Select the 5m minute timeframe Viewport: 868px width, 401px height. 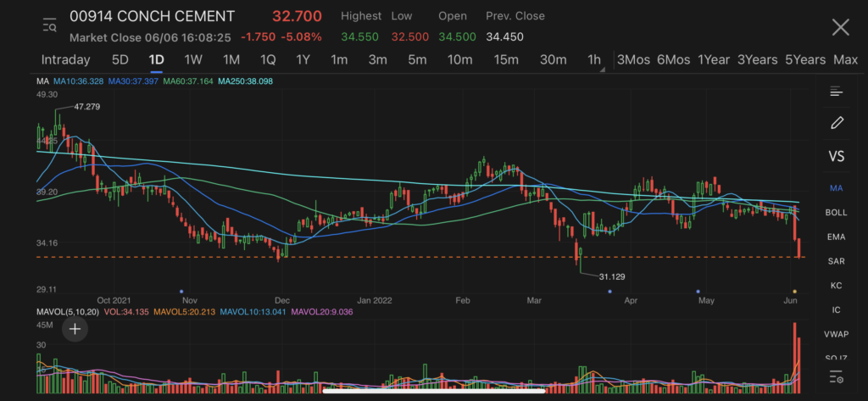point(417,60)
